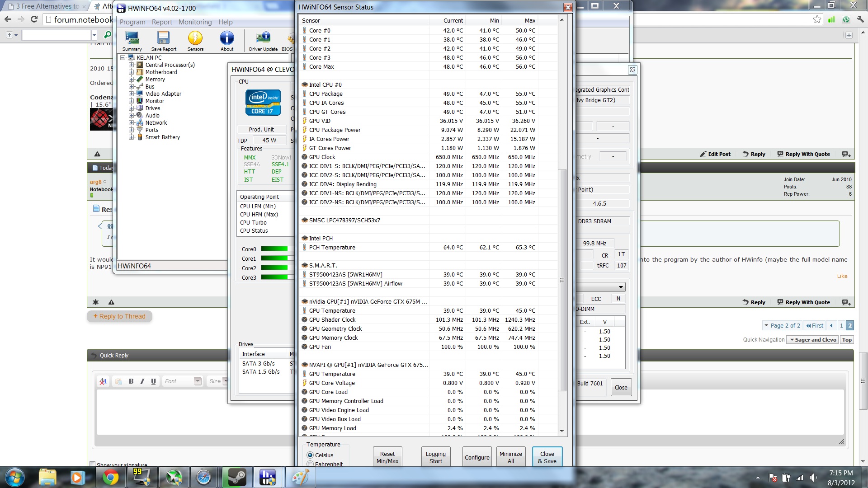
Task: Open the Safari compass taskbar icon
Action: coord(203,477)
